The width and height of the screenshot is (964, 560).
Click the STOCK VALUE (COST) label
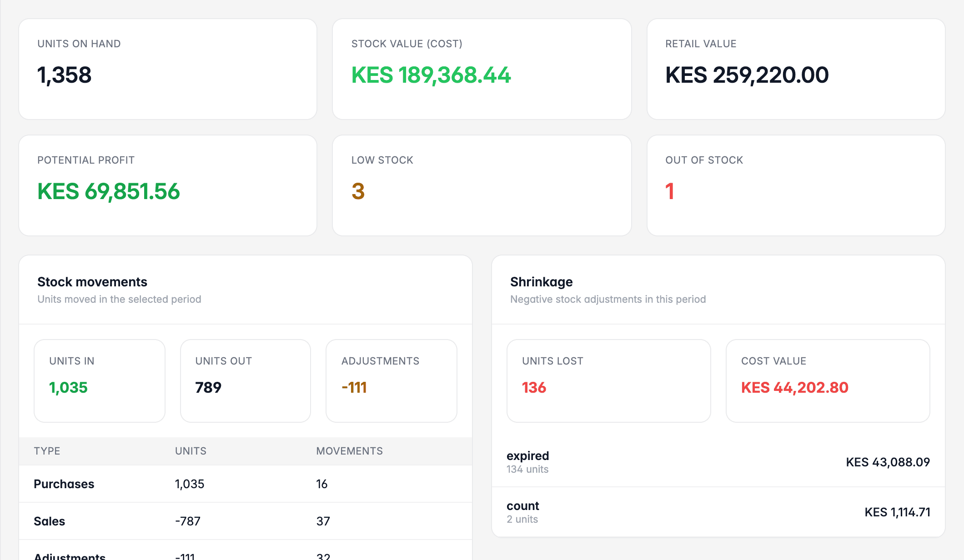pos(407,44)
